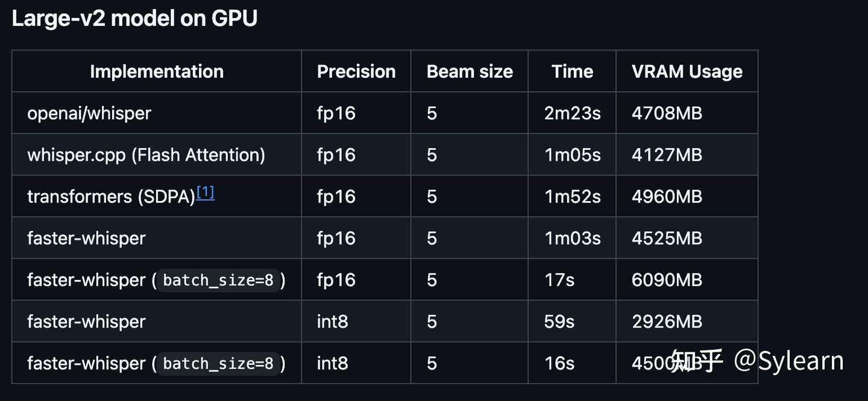
Task: Click the 1m52s time value
Action: pos(572,197)
